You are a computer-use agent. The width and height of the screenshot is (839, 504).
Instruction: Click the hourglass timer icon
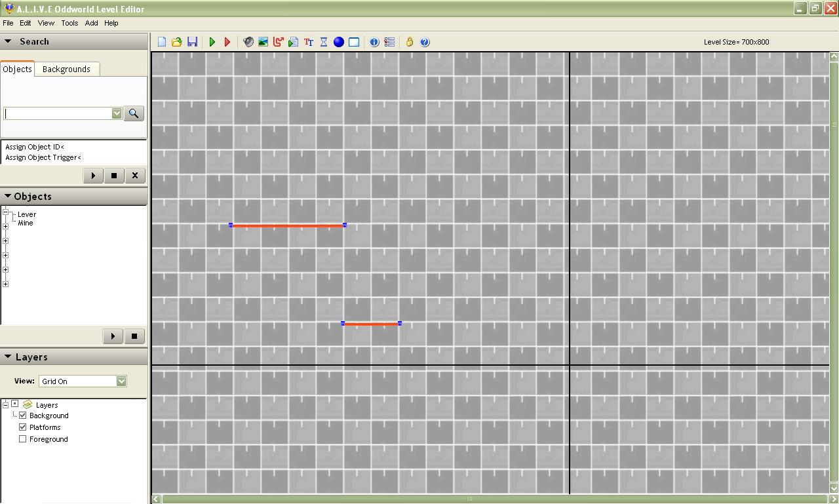click(x=324, y=42)
